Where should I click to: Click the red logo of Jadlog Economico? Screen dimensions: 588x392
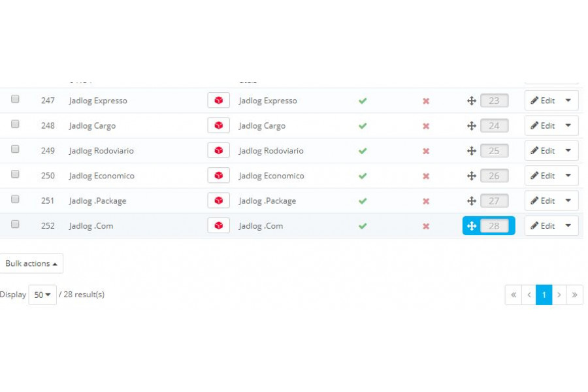click(x=219, y=176)
